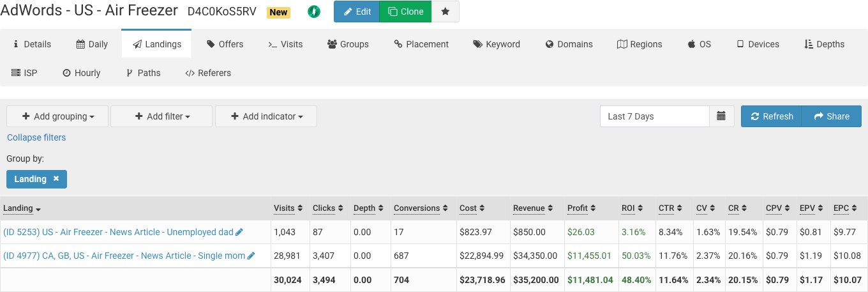Viewport: 868px width, 292px height.
Task: Click the total ROI 48.40% cell
Action: tap(636, 280)
